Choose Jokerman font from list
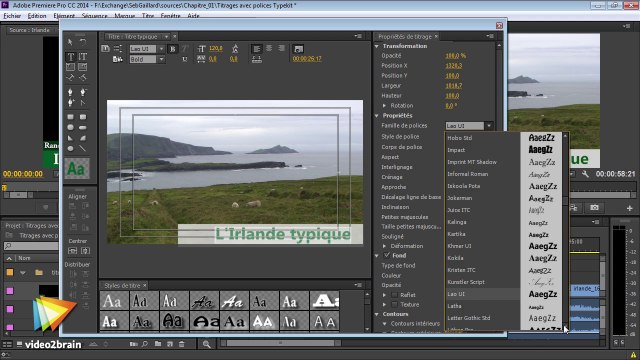Screen dimensions: 640x360 460,198
